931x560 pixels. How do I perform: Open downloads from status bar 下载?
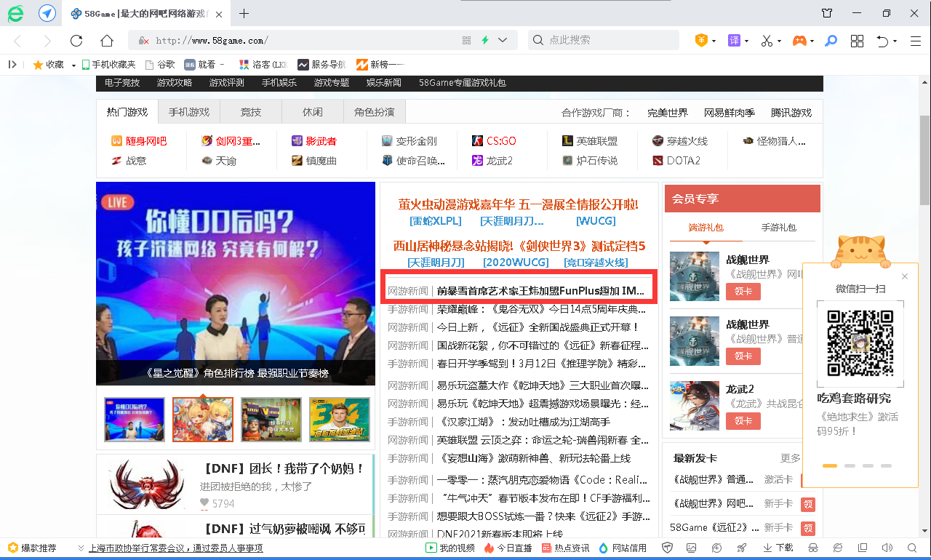(x=778, y=548)
